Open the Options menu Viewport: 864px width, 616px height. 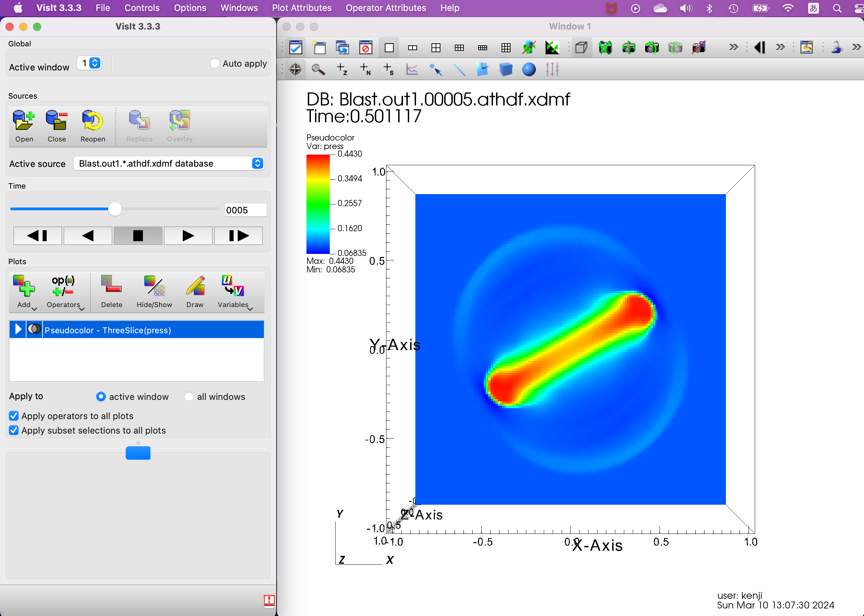(x=190, y=8)
